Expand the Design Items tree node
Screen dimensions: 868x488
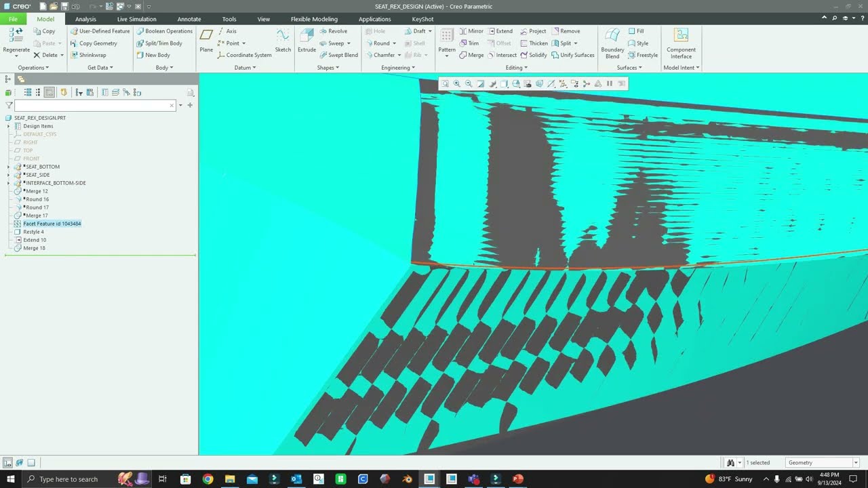[x=8, y=126]
